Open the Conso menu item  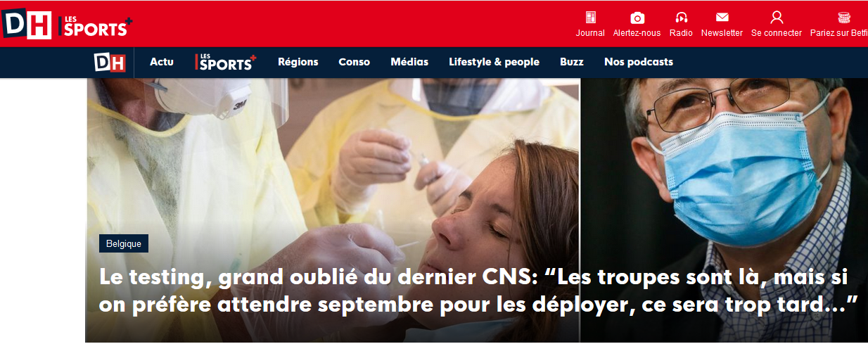click(x=355, y=62)
